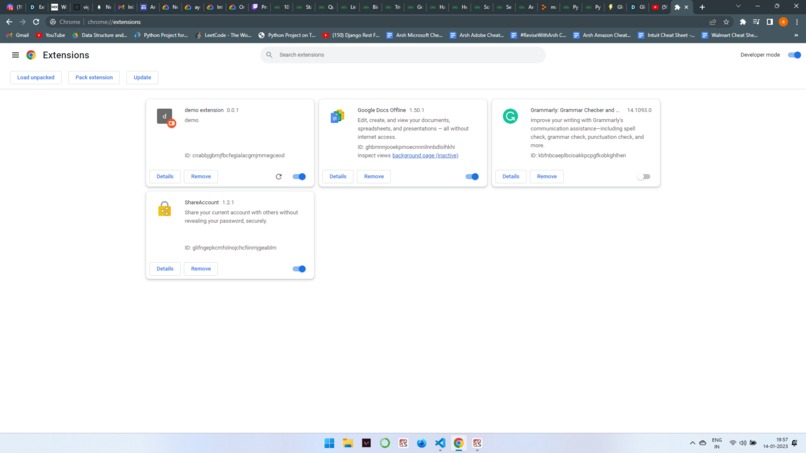Click Pack extension button
Screen dimensions: 806x453
click(94, 78)
